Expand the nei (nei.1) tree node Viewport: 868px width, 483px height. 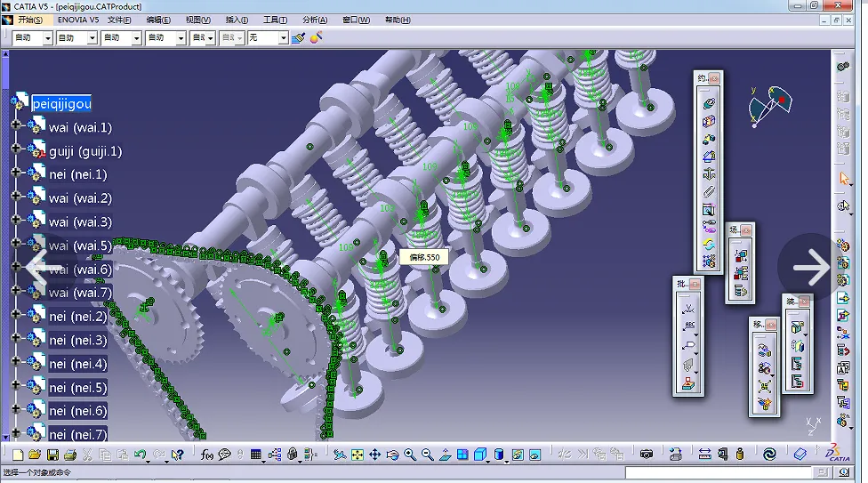click(x=16, y=173)
